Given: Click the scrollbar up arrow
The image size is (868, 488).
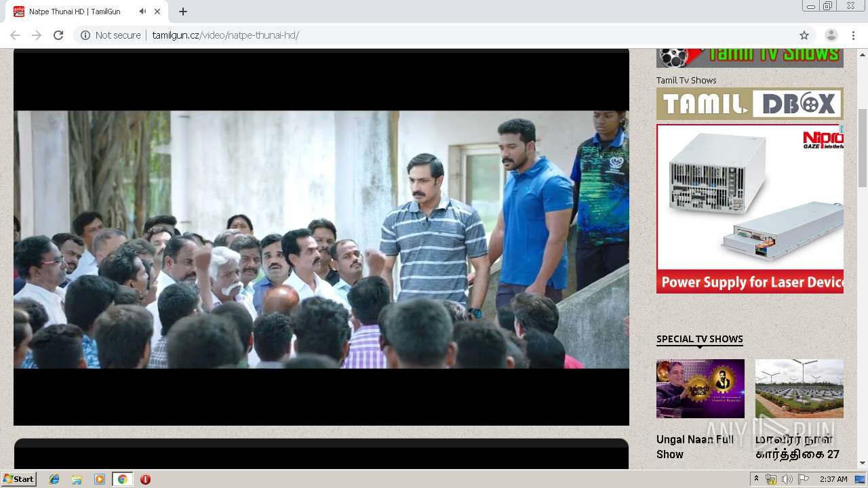Looking at the screenshot, I should (x=863, y=54).
